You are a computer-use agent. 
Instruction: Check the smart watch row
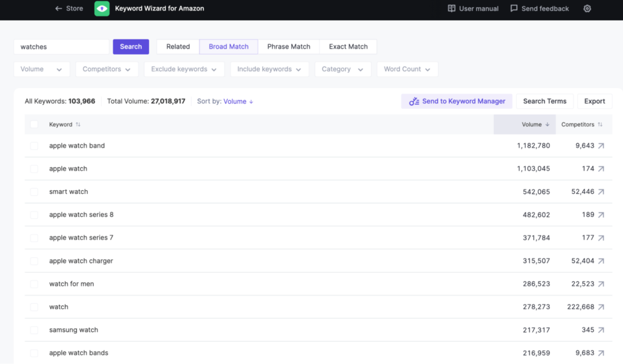[x=34, y=192]
